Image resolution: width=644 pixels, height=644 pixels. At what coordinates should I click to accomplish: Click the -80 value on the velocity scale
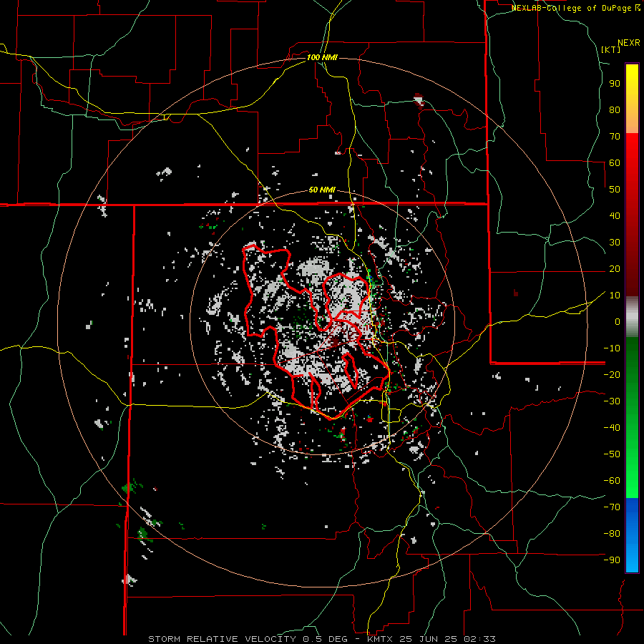612,534
